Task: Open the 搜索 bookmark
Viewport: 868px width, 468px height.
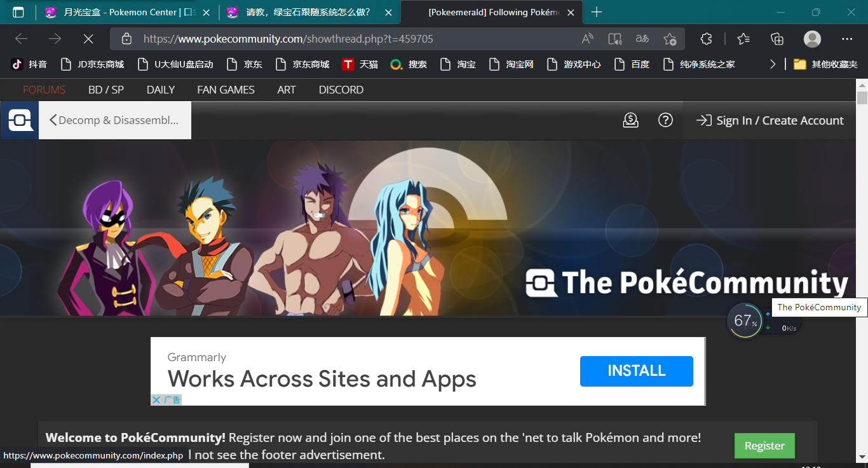Action: pos(409,64)
